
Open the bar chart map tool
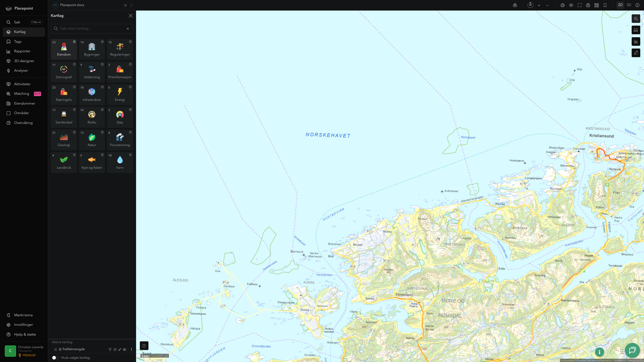(x=636, y=41)
